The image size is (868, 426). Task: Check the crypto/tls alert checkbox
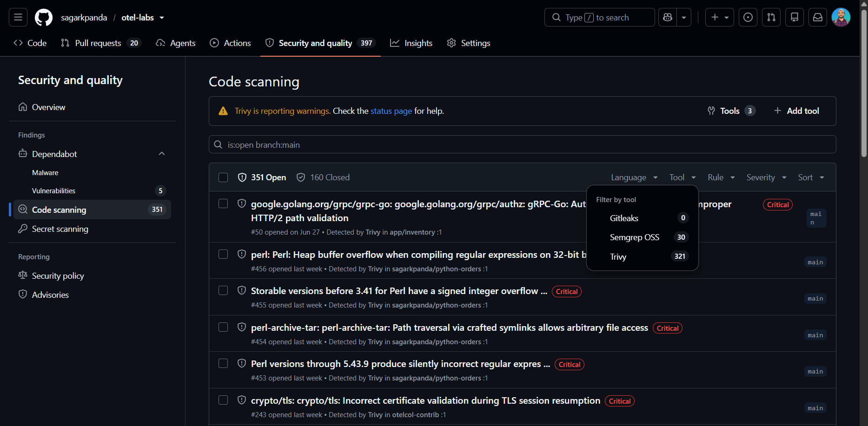pyautogui.click(x=223, y=400)
